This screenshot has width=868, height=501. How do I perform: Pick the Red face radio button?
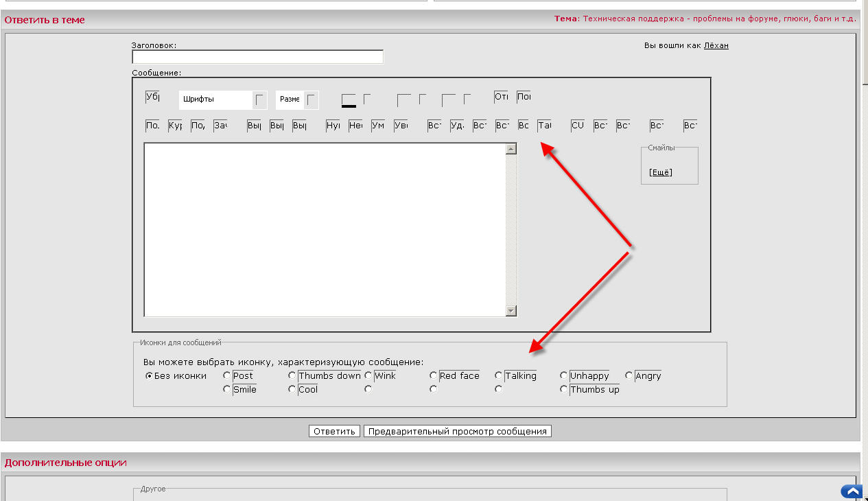pos(434,375)
